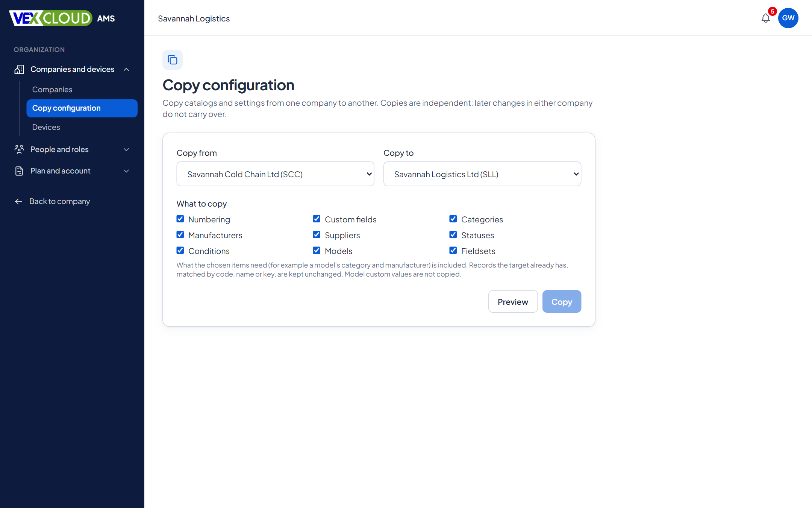Open the notifications bell

tap(765, 18)
